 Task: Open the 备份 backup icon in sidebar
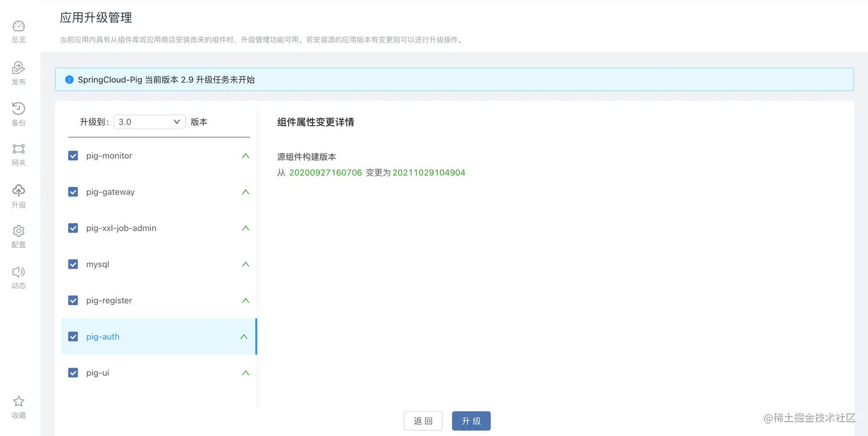19,109
